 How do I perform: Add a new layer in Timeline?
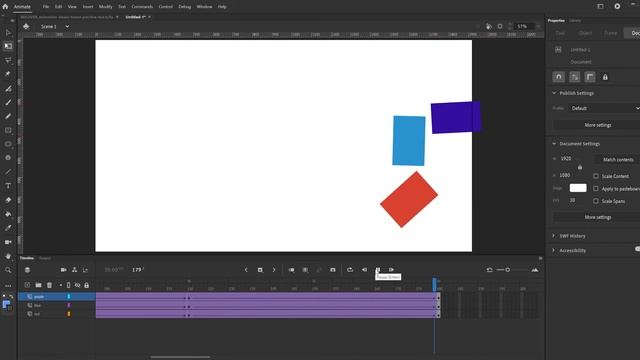(x=27, y=285)
